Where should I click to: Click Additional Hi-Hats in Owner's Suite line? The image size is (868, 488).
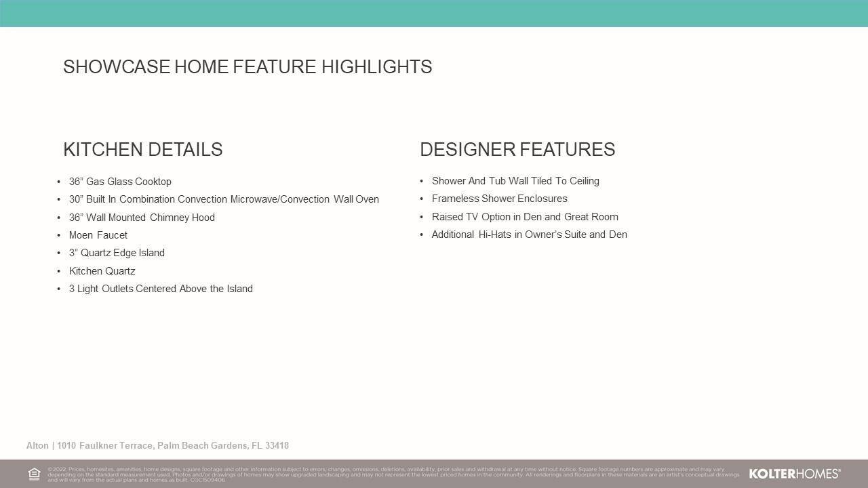pos(530,235)
